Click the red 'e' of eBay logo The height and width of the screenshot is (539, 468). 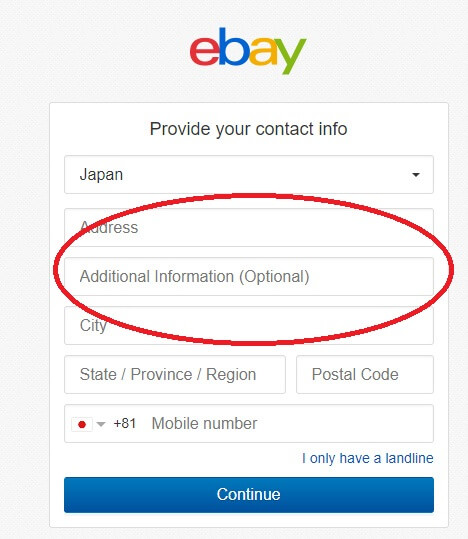(x=204, y=51)
